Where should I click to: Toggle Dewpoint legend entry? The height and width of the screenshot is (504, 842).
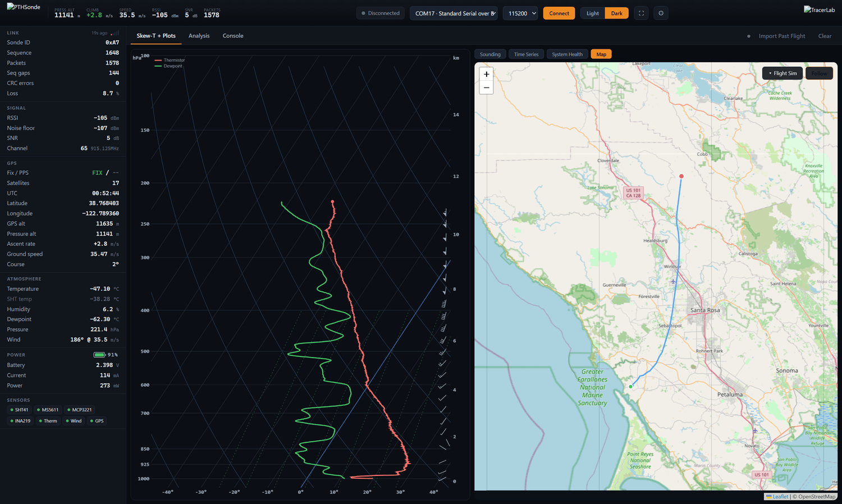coord(168,66)
